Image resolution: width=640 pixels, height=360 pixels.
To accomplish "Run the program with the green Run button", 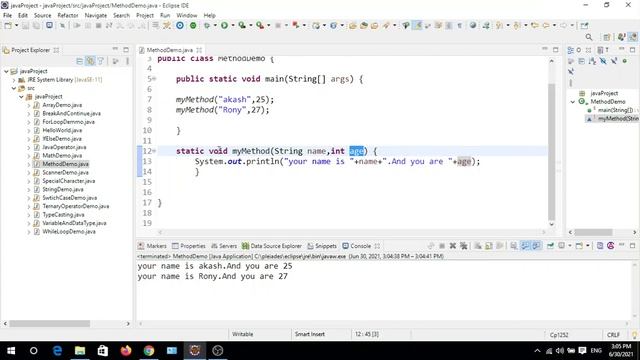I will coord(224,25).
